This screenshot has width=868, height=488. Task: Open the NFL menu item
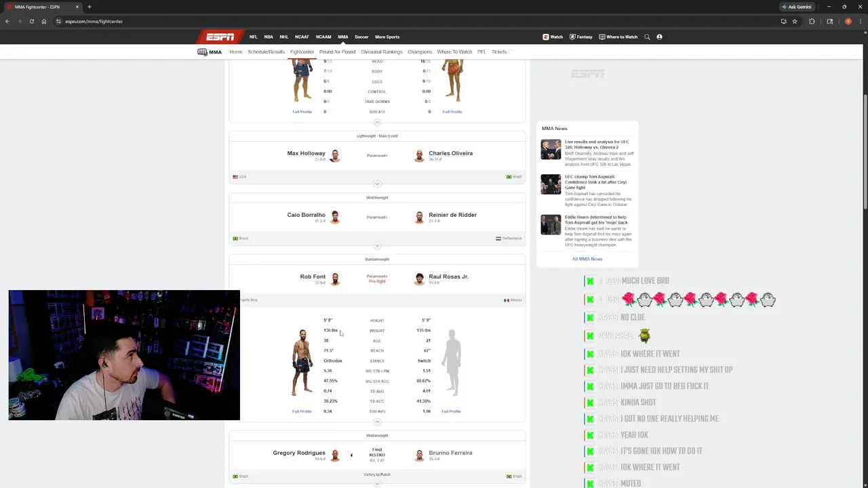253,37
